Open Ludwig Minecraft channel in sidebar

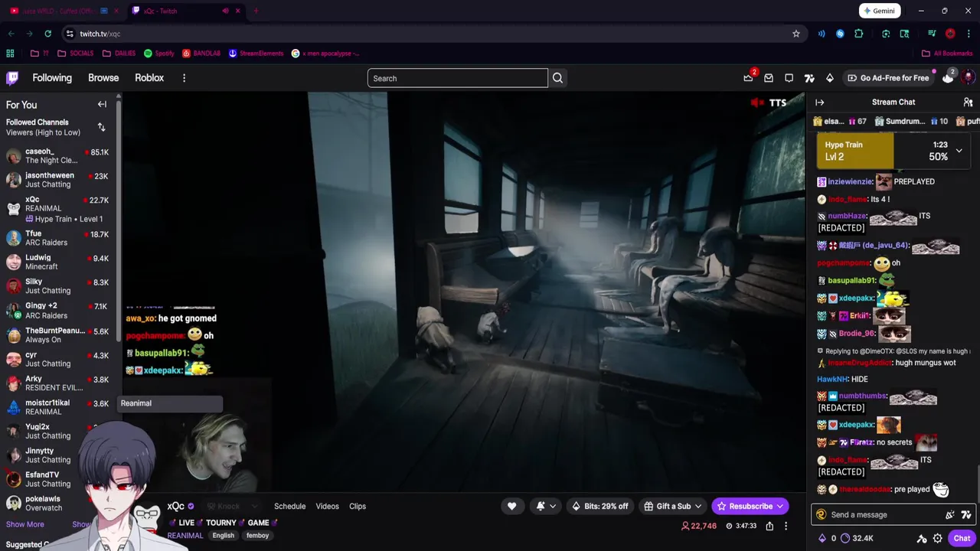(59, 262)
